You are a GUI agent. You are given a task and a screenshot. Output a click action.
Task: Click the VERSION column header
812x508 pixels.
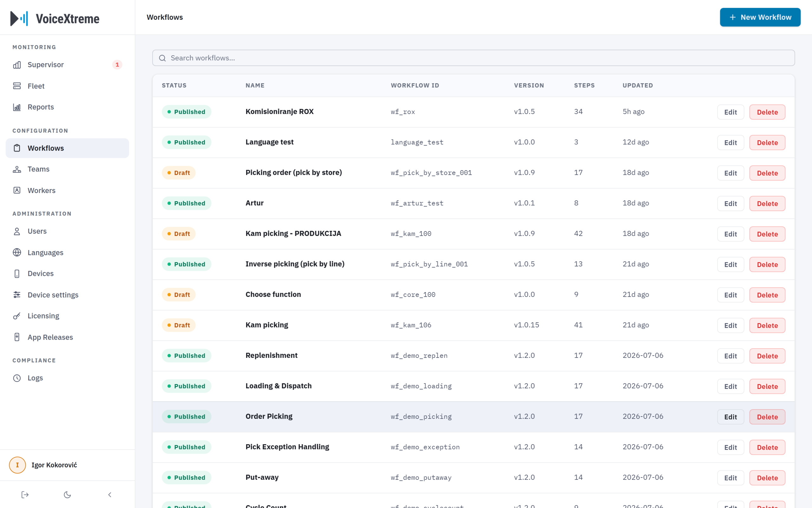(x=529, y=85)
